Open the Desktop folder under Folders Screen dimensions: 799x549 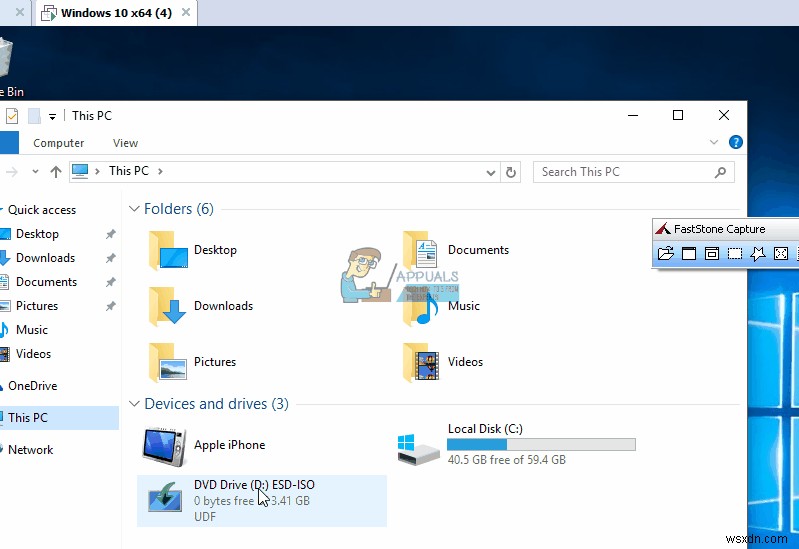(x=194, y=250)
